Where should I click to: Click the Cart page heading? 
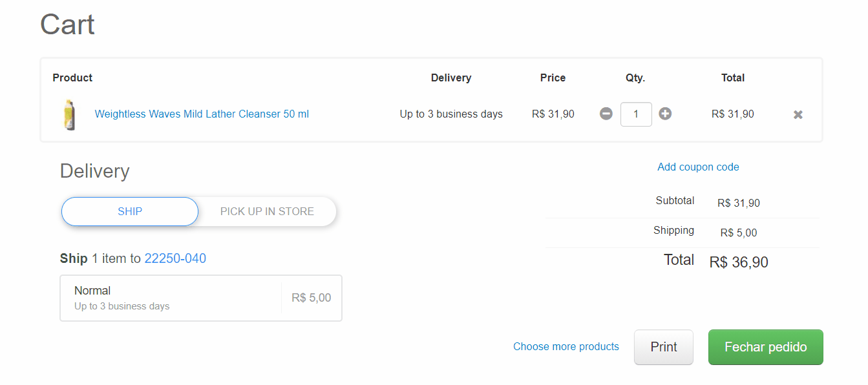(x=67, y=25)
